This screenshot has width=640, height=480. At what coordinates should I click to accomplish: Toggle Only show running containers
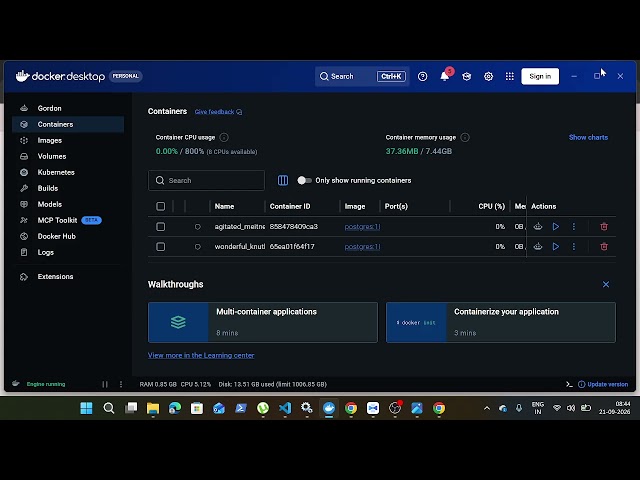(304, 180)
